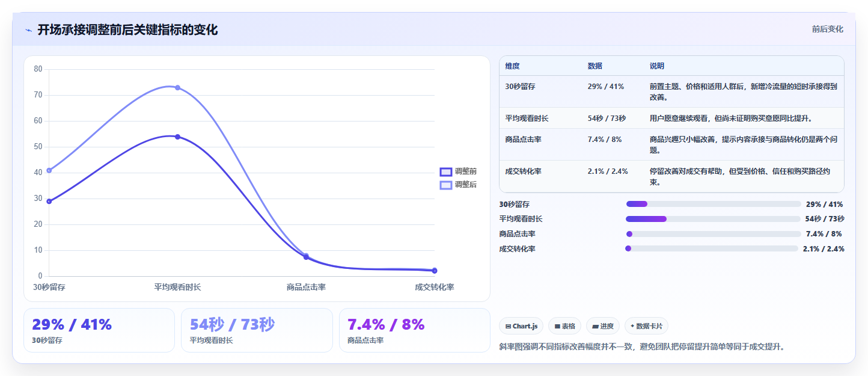Click the 30秒留存 x-axis label
Screen dimensions: 868x376
49,287
